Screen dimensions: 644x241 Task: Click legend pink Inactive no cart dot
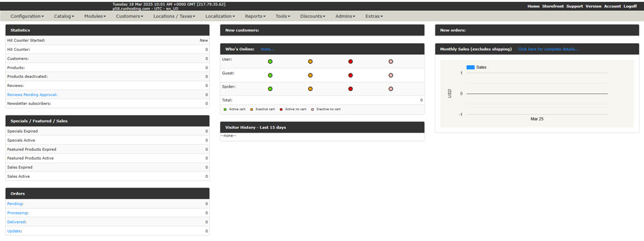pyautogui.click(x=312, y=110)
